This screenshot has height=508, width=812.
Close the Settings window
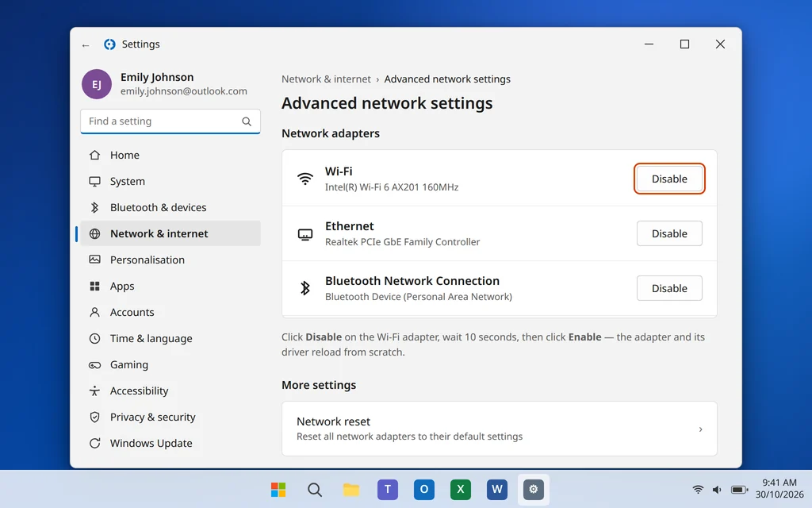tap(720, 44)
